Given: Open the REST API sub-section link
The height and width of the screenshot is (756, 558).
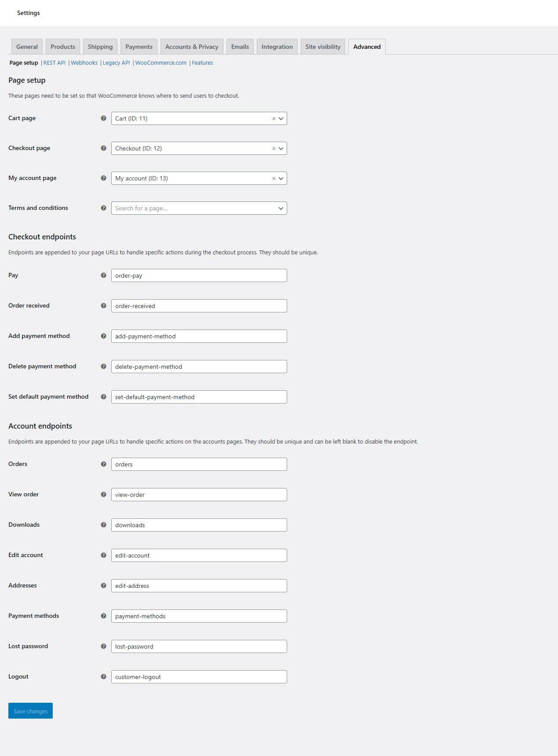Looking at the screenshot, I should tap(55, 63).
